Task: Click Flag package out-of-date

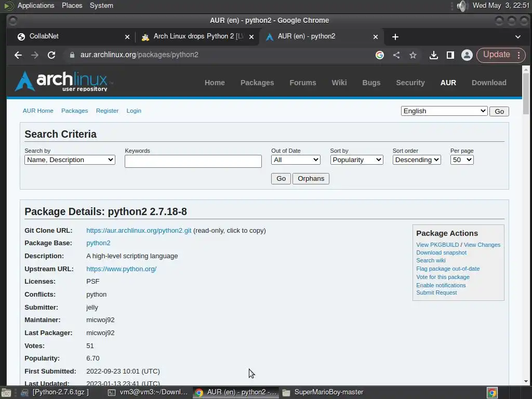Action: pyautogui.click(x=448, y=269)
